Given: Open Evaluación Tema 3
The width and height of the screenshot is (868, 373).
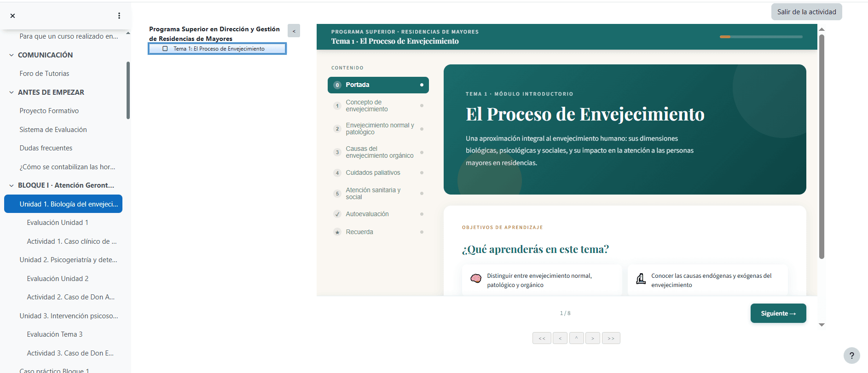Looking at the screenshot, I should [x=55, y=334].
